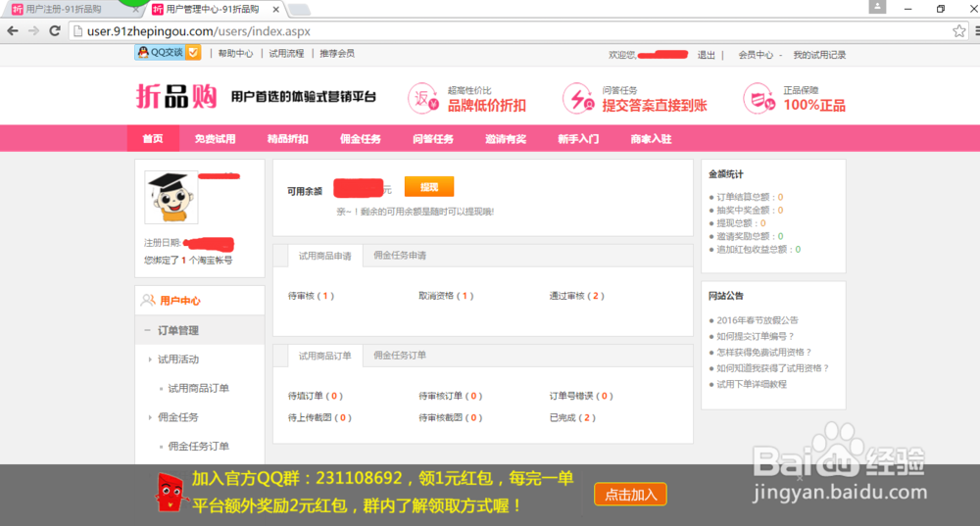Select the 试用商品申请 tab
The image size is (980, 526).
(x=325, y=256)
